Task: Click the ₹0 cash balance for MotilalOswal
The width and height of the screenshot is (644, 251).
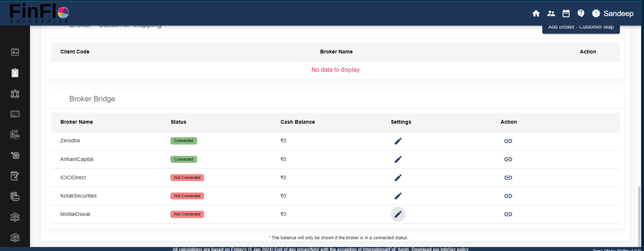Action: pyautogui.click(x=283, y=214)
